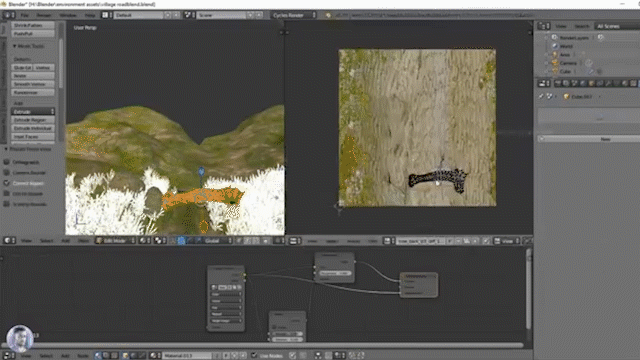640x360 pixels.
Task: Open the Global transform orientation dropdown
Action: 218,241
